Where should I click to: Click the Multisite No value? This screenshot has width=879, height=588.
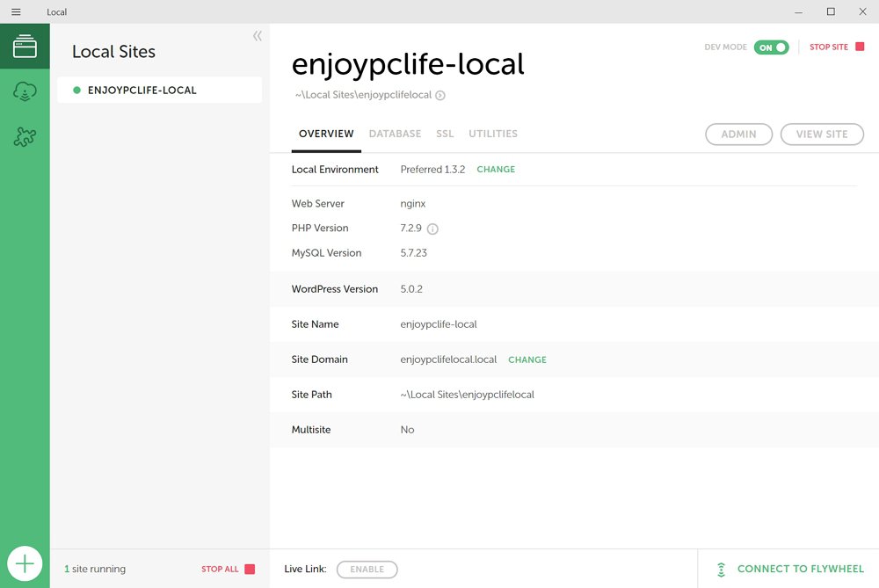408,430
